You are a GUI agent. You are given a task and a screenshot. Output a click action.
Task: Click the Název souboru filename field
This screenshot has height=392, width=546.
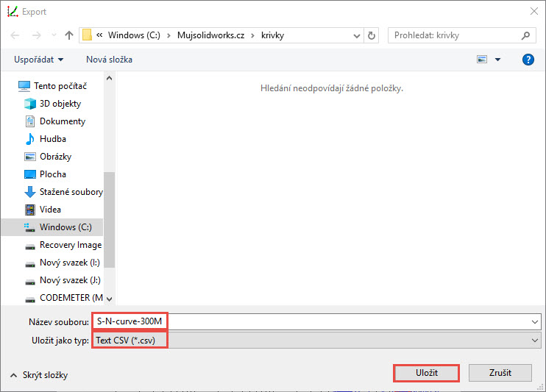click(x=316, y=321)
